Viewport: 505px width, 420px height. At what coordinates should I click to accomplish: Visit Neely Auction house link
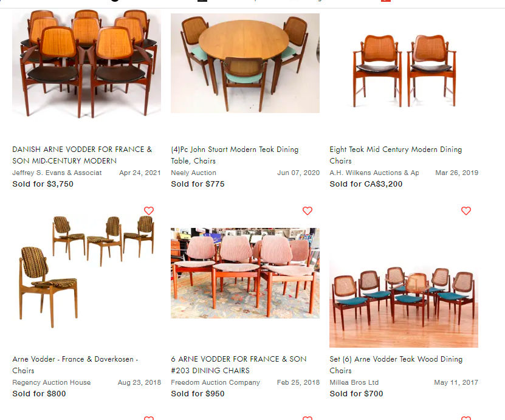[194, 173]
